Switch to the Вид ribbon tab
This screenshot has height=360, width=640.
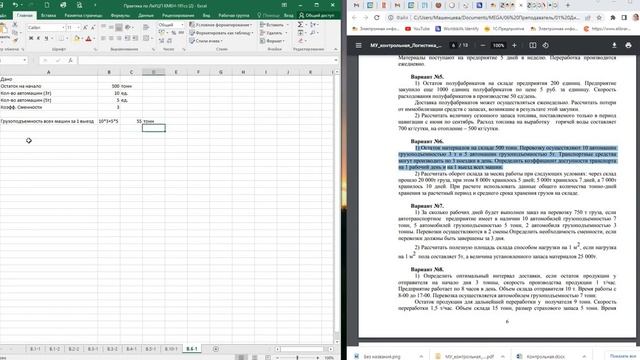pos(207,16)
